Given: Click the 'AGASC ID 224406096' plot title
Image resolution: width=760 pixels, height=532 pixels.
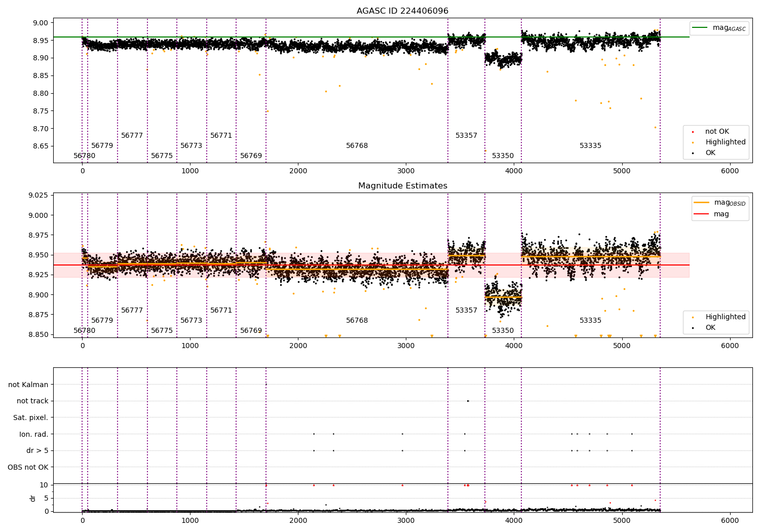Looking at the screenshot, I should [x=402, y=11].
